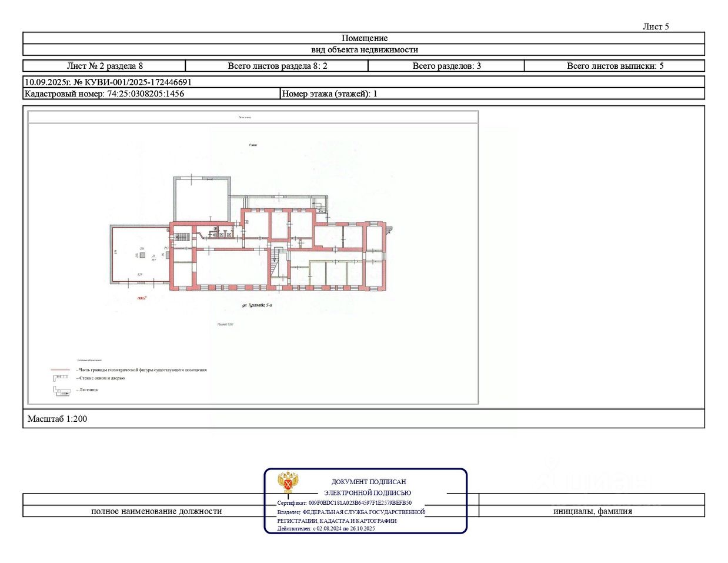Click the 'Сертификат' number line in the stamp
This screenshot has width=728, height=563.
(x=345, y=503)
